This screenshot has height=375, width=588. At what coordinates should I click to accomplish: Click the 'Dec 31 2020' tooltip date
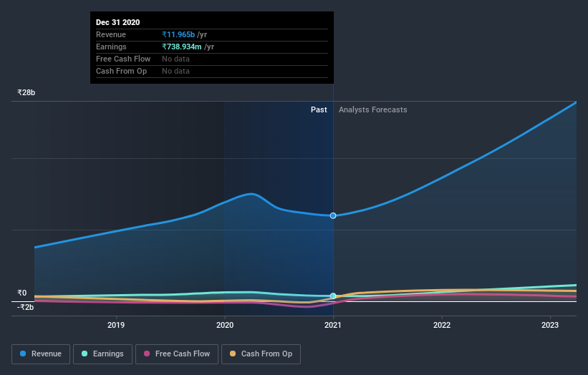(x=117, y=22)
